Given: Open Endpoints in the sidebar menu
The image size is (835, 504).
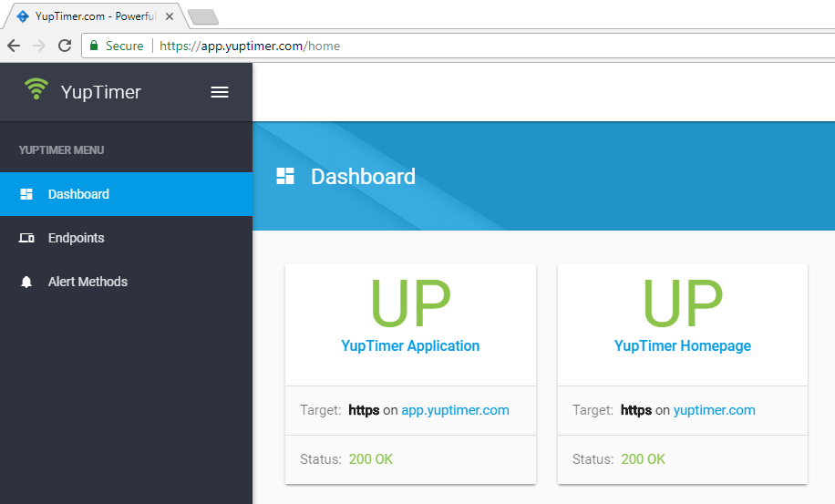Looking at the screenshot, I should pos(126,238).
